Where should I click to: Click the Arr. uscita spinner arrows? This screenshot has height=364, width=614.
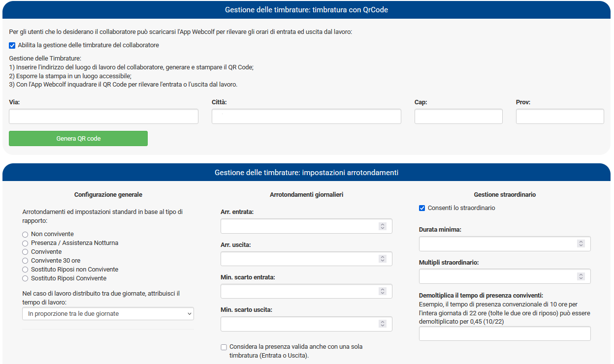point(382,259)
